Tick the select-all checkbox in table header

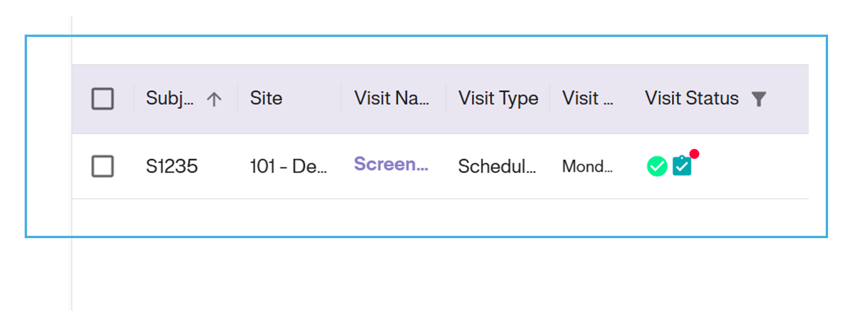[103, 99]
